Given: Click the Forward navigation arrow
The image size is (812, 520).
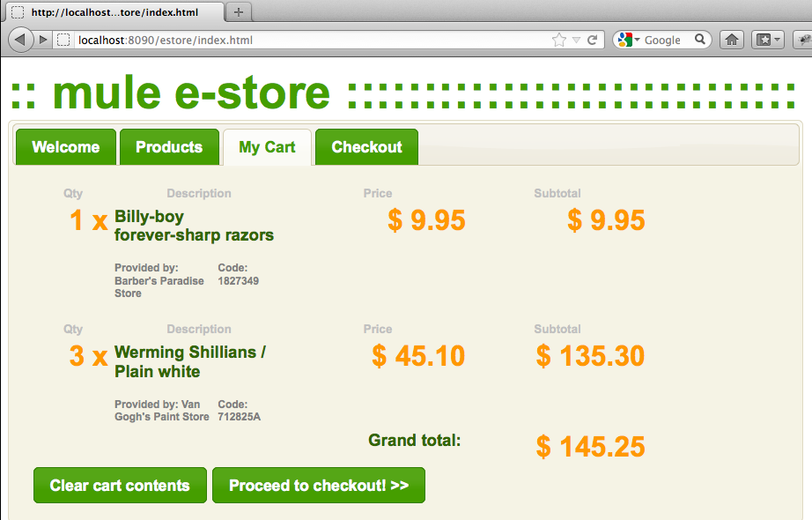Looking at the screenshot, I should pyautogui.click(x=42, y=39).
